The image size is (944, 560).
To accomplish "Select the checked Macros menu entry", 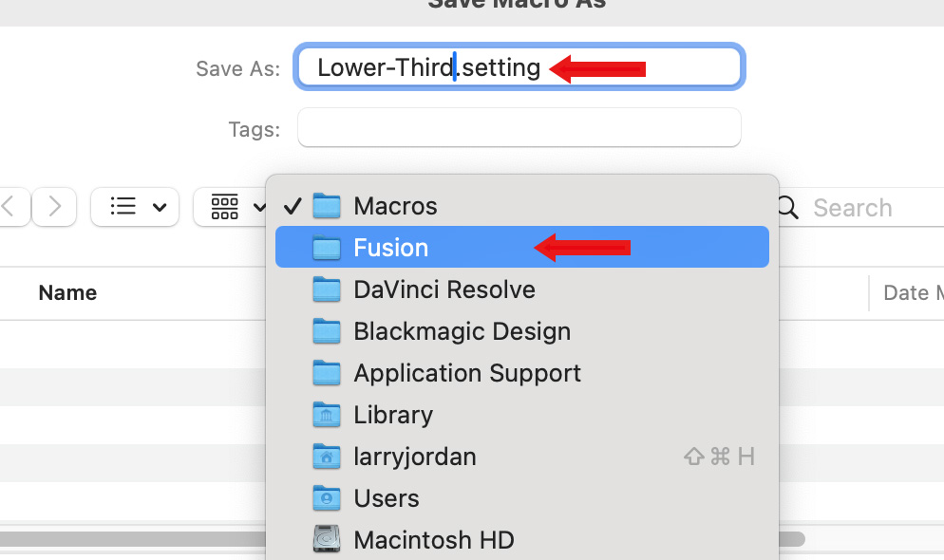I will point(395,206).
